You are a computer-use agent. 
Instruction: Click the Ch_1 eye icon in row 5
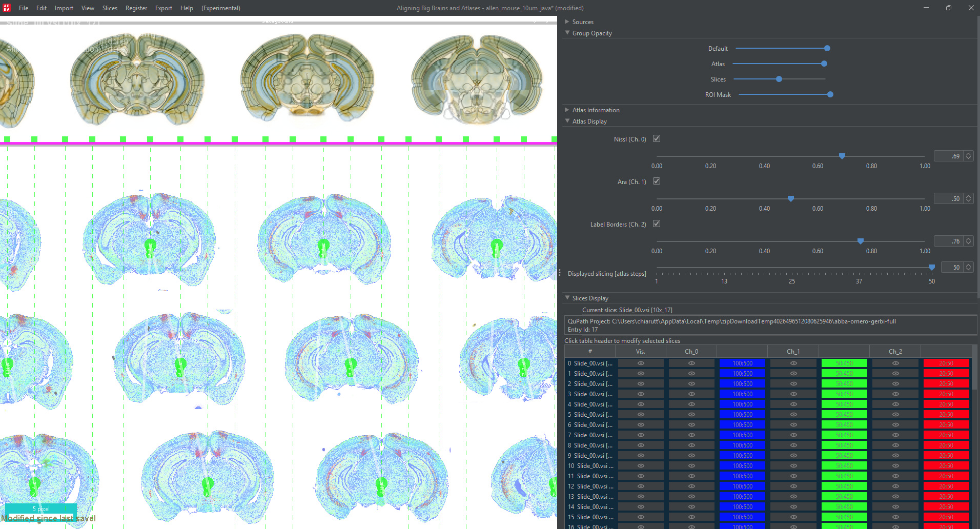793,414
